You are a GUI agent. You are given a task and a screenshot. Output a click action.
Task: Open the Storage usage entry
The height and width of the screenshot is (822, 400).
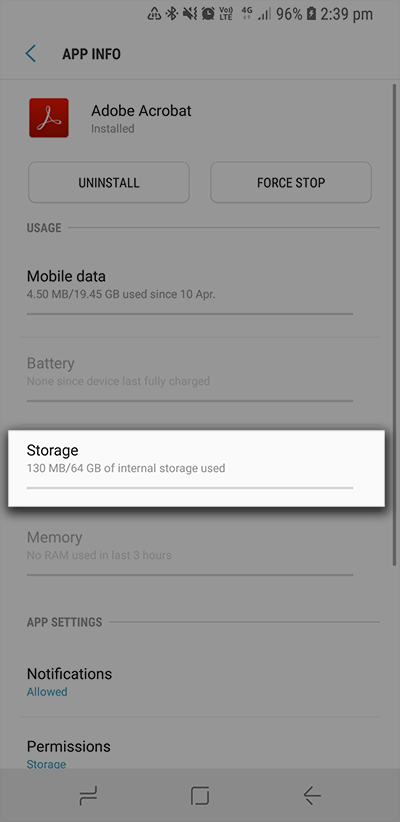(x=197, y=468)
